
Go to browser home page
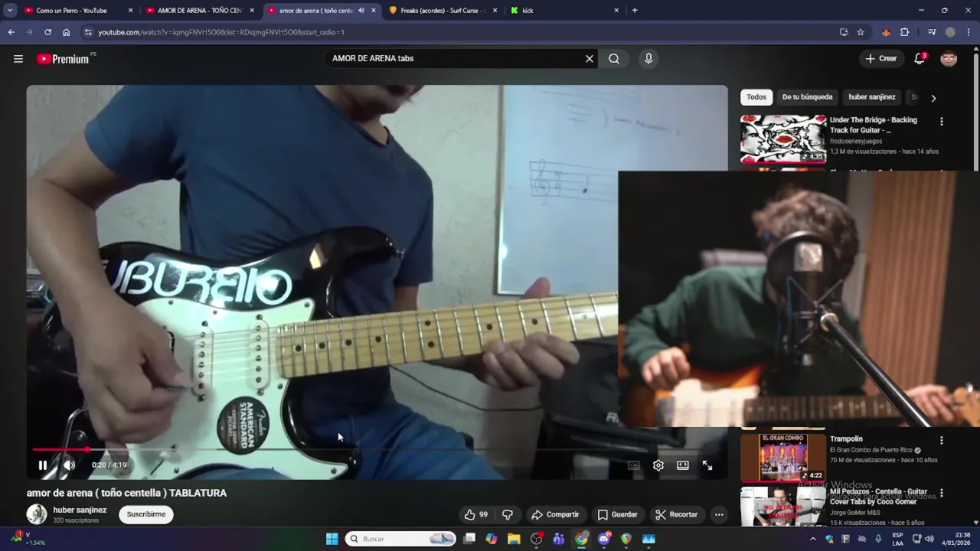coord(67,32)
